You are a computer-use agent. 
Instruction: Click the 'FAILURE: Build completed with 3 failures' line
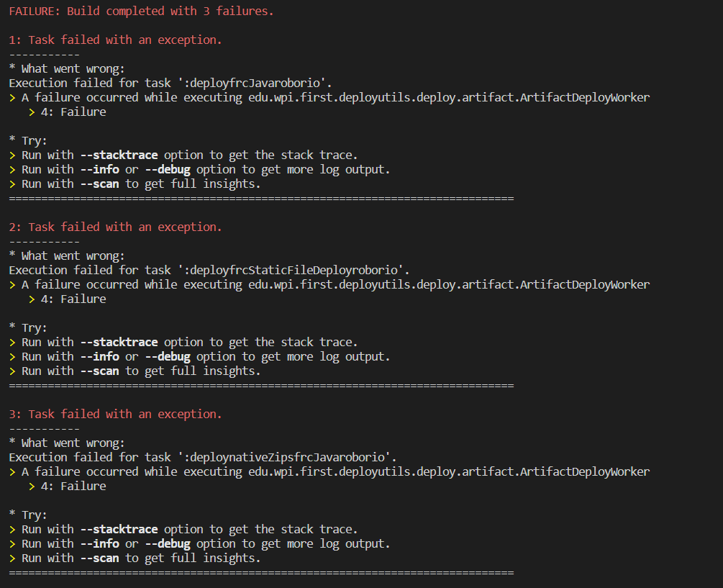point(141,11)
